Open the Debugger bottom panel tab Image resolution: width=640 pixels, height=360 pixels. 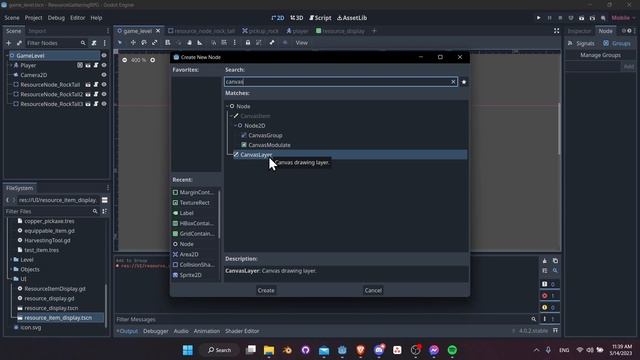(156, 331)
